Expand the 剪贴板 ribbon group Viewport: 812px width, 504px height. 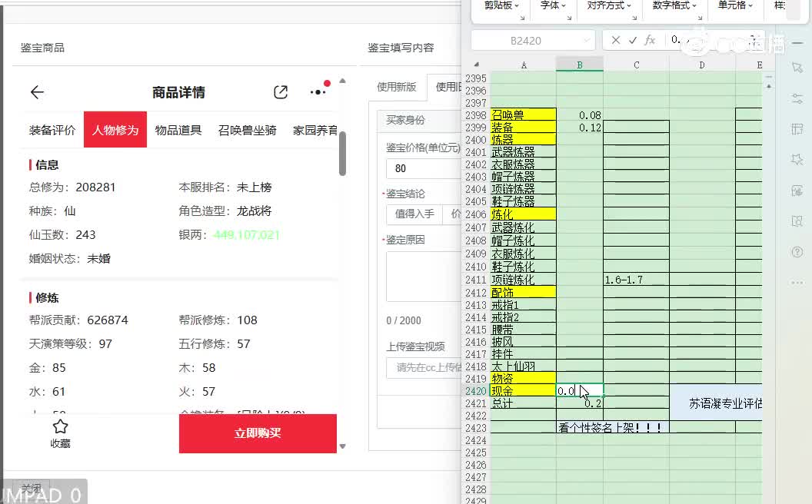point(501,5)
